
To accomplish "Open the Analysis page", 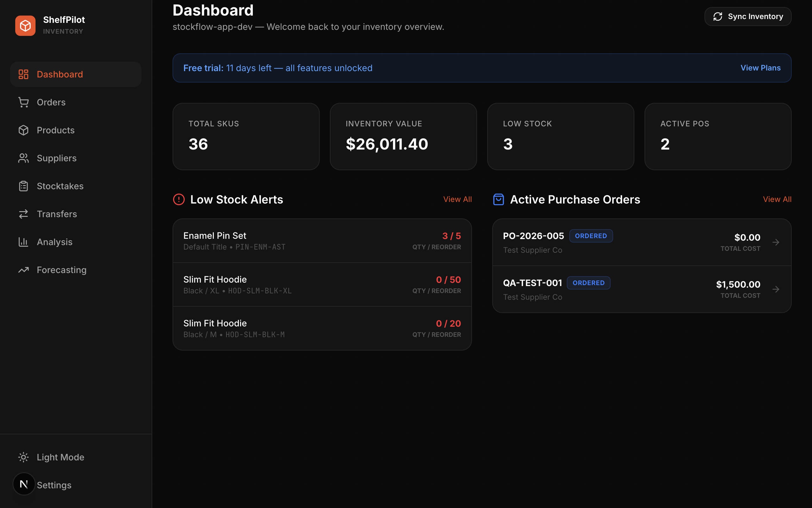I will tap(76, 242).
